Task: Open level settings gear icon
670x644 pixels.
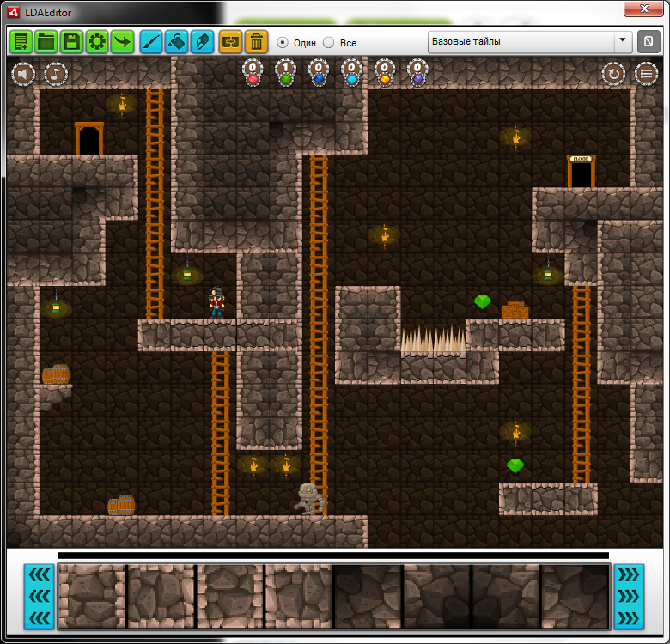Action: pyautogui.click(x=97, y=41)
